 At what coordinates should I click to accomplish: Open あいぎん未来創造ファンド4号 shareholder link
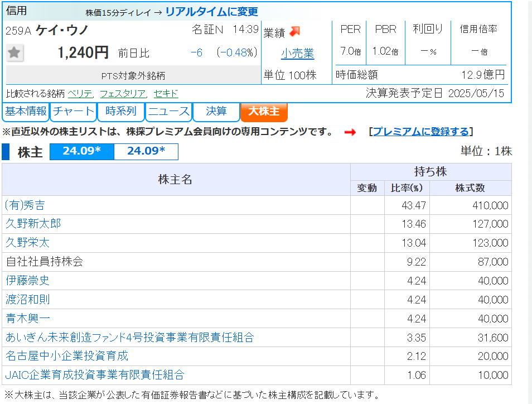[129, 338]
